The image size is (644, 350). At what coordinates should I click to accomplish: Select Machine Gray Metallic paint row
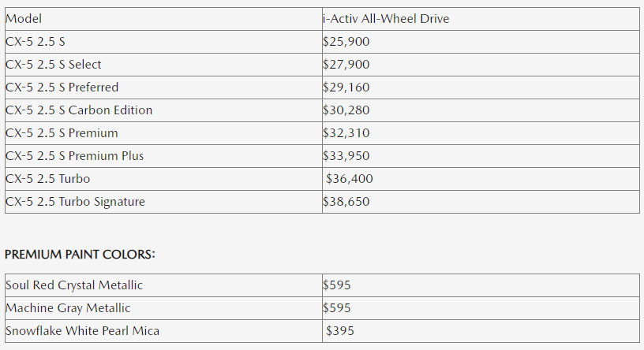click(x=68, y=308)
